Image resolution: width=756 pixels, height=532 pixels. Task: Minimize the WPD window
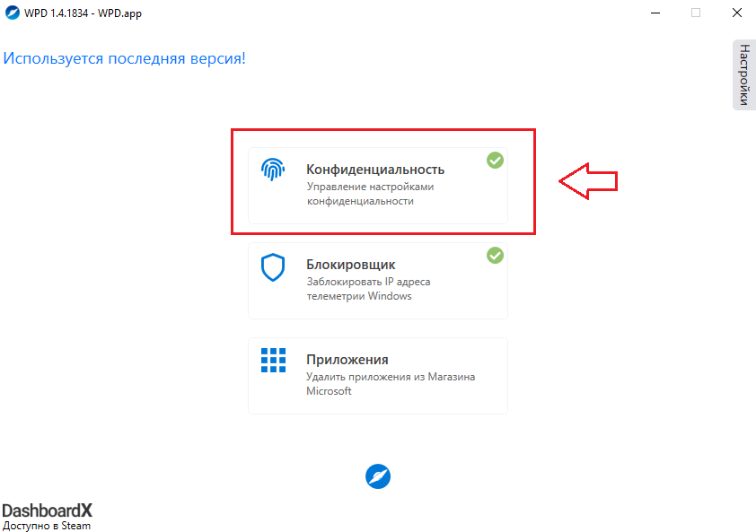655,13
